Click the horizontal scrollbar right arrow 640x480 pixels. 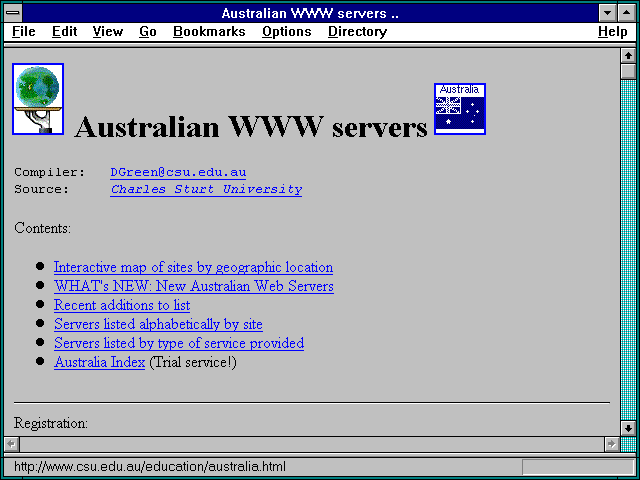(611, 444)
